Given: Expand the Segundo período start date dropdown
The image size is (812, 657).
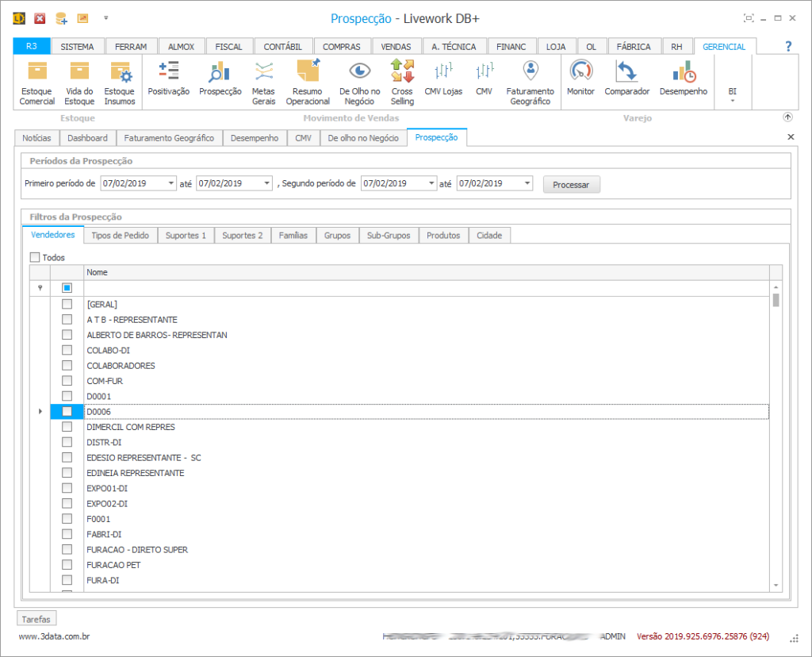Looking at the screenshot, I should [x=431, y=184].
